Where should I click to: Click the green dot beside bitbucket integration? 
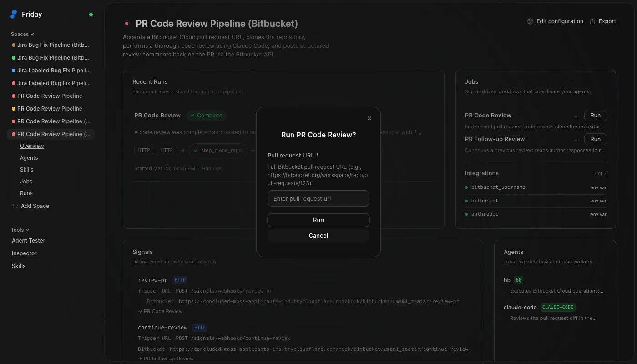coord(466,201)
